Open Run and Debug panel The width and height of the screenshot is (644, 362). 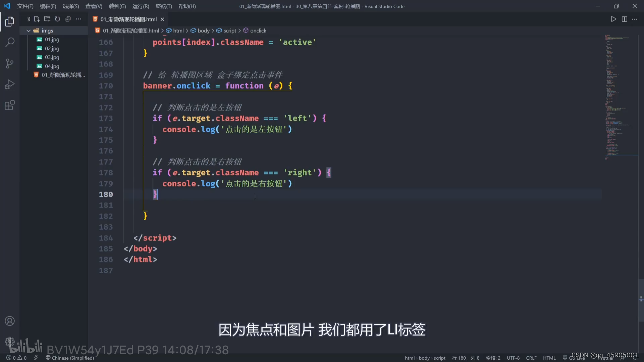(10, 84)
